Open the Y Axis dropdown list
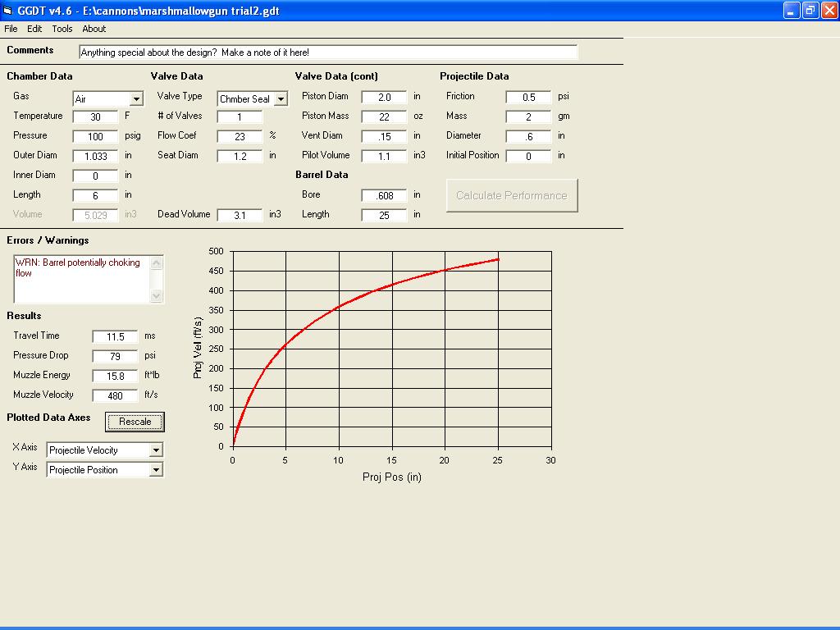 pos(156,470)
